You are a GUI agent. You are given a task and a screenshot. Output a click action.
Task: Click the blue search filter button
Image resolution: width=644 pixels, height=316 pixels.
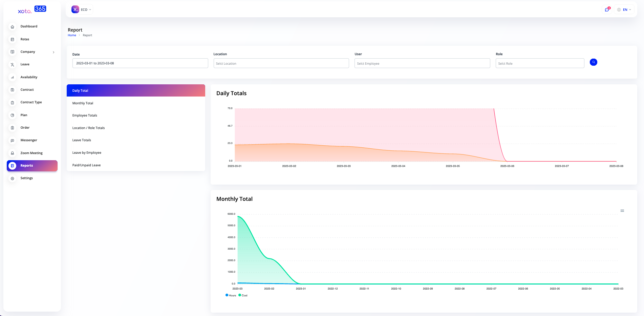pyautogui.click(x=593, y=62)
